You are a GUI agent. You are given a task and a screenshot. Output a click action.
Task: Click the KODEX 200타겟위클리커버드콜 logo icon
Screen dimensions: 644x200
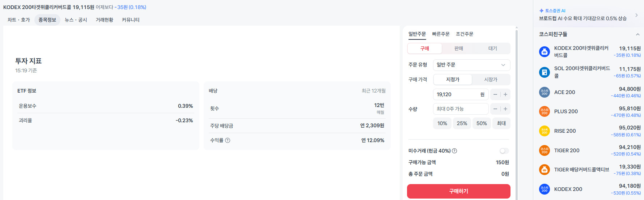pyautogui.click(x=544, y=52)
